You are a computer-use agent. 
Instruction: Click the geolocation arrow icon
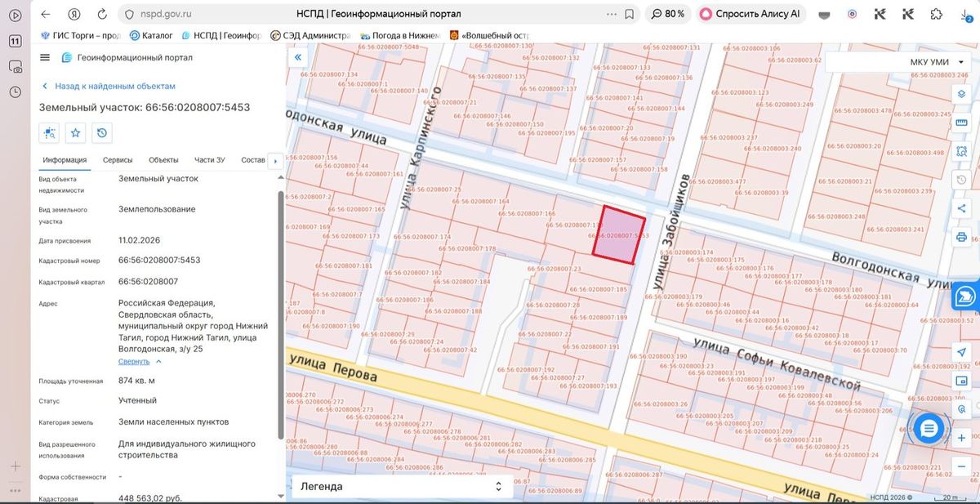(961, 352)
